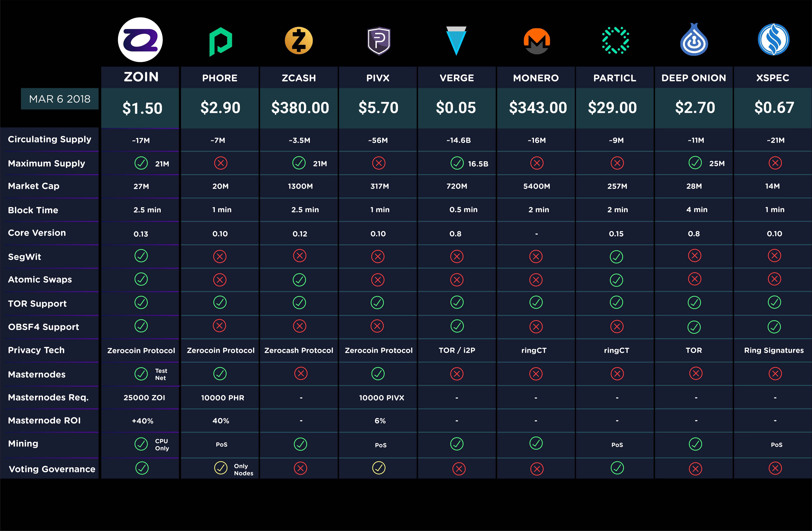This screenshot has height=531, width=812.
Task: Select the MONERO column header
Action: 536,78
